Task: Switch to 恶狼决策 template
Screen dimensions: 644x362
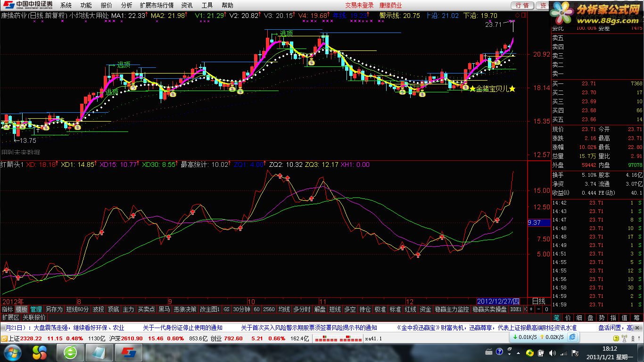Action: [185, 309]
